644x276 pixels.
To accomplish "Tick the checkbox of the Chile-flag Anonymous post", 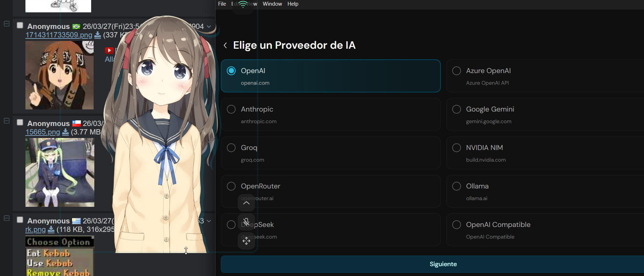I will 20,122.
